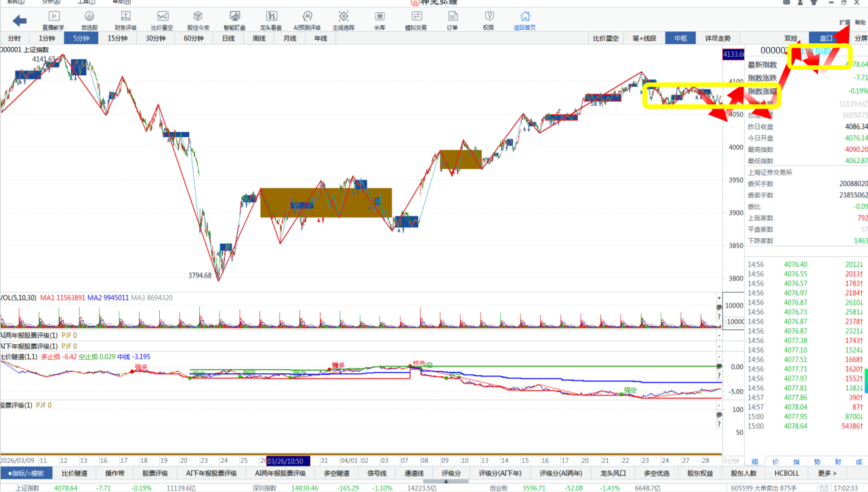
Task: Expand the 更多 > indicator list
Action: coord(827,473)
